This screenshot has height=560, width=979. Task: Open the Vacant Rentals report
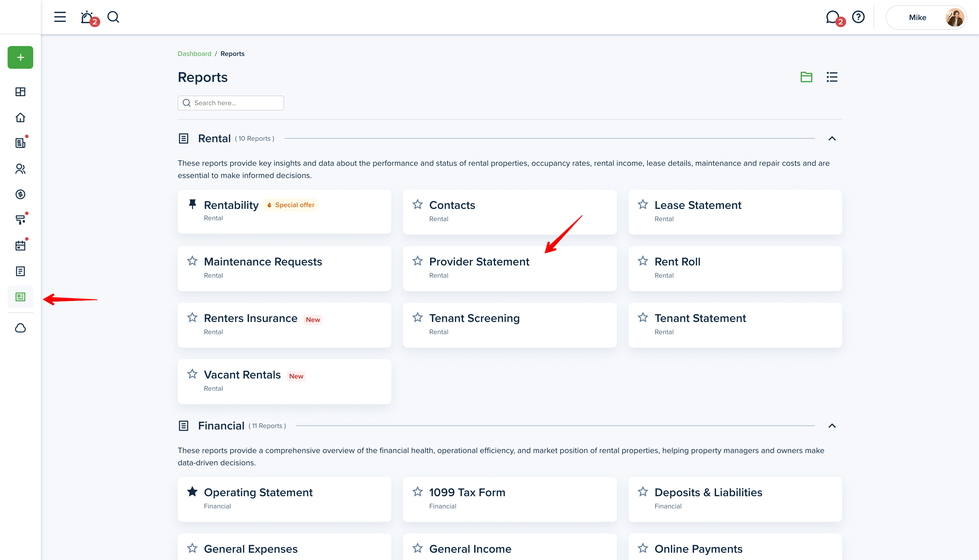coord(285,381)
